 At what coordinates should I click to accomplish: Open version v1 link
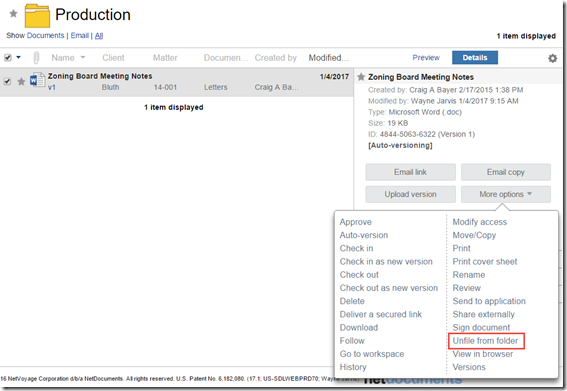(x=52, y=87)
